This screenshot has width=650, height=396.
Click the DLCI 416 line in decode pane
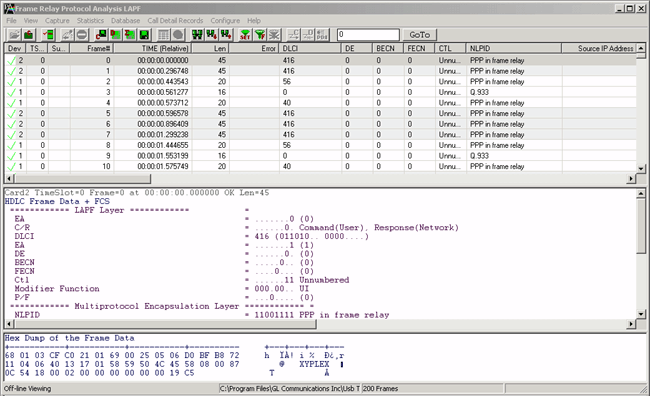[191, 236]
